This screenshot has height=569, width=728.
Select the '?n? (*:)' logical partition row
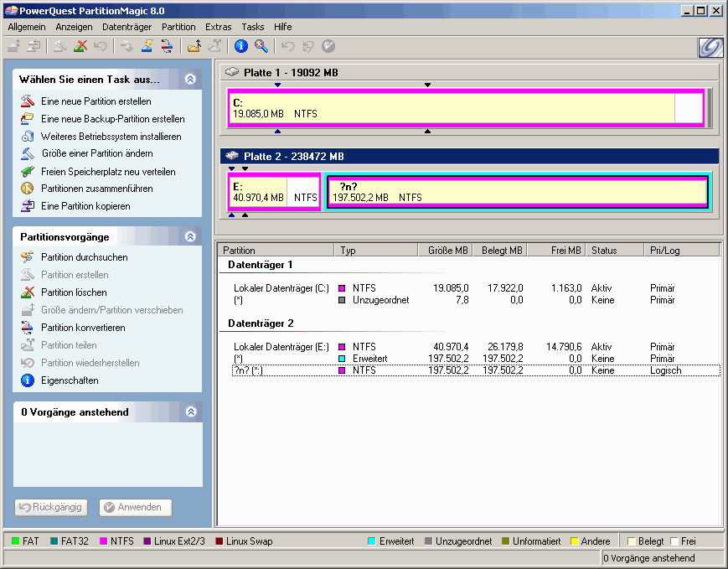(x=476, y=370)
